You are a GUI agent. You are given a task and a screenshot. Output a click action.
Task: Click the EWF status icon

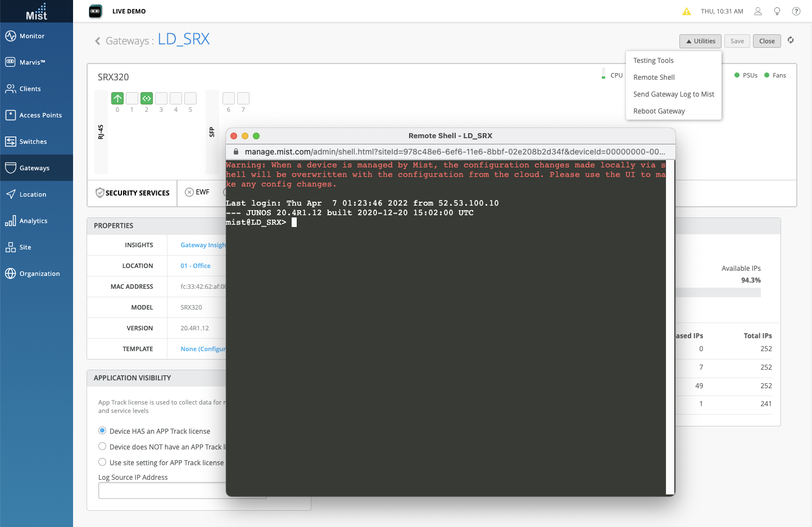[x=189, y=192]
